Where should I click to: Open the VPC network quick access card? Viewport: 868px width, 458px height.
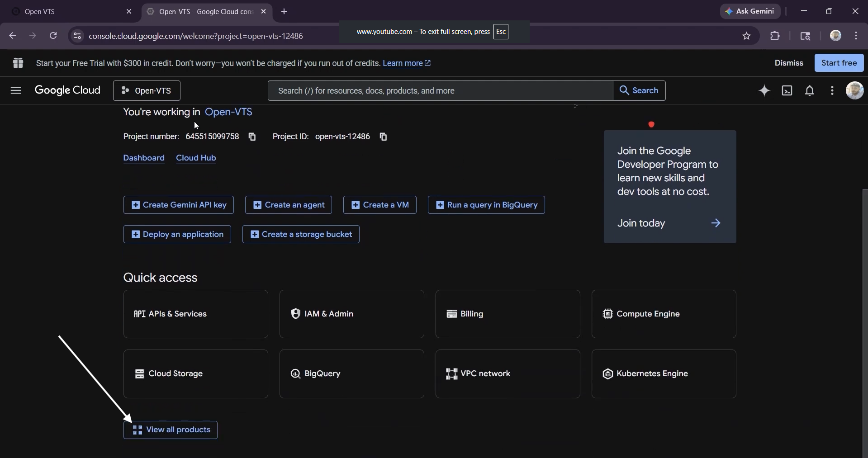(508, 374)
